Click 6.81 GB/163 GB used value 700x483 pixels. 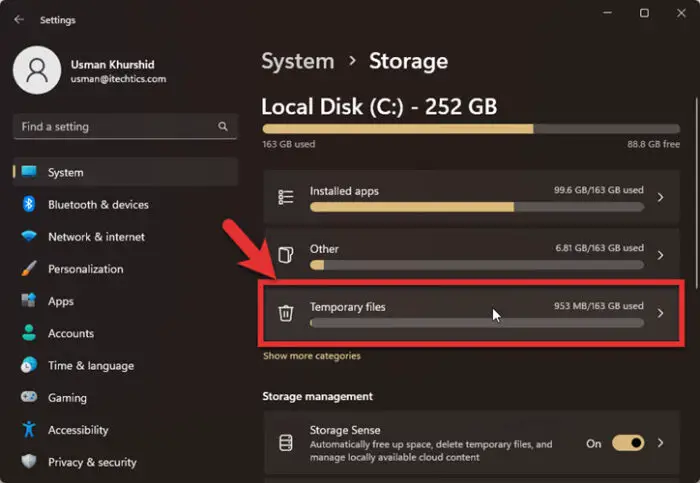(x=600, y=248)
